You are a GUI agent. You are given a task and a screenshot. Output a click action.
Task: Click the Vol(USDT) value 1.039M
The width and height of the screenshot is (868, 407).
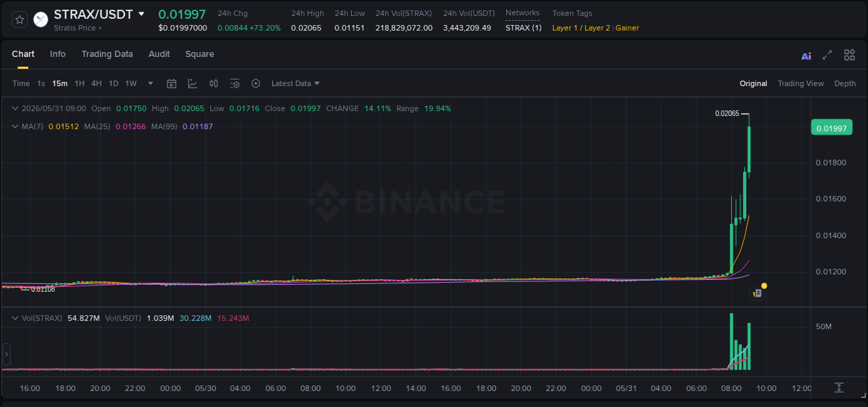160,318
